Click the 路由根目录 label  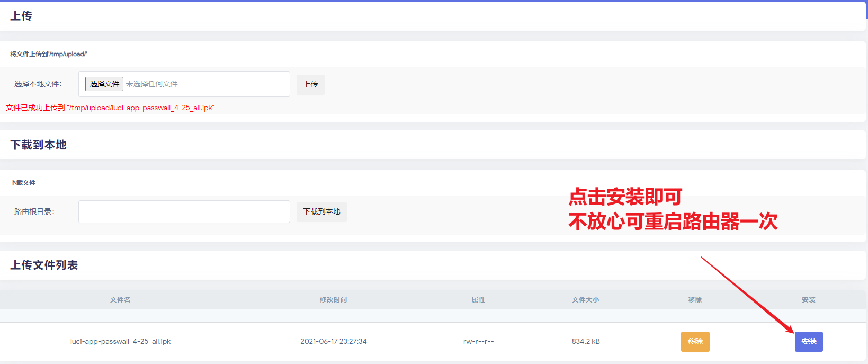tap(34, 211)
